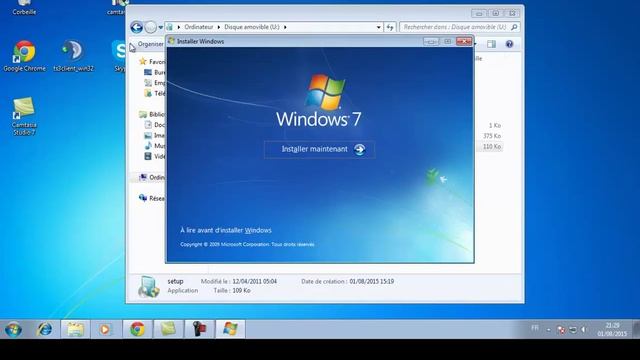
Task: Select the file size cell '375 Ko'
Action: coord(491,136)
